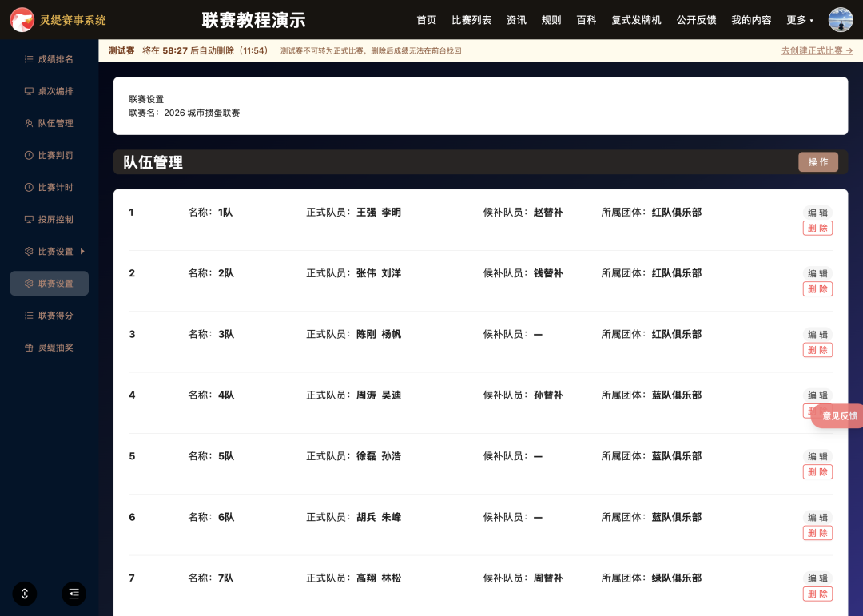863x616 pixels.
Task: Click member names 胡兵 朱峰
Action: [x=379, y=518]
